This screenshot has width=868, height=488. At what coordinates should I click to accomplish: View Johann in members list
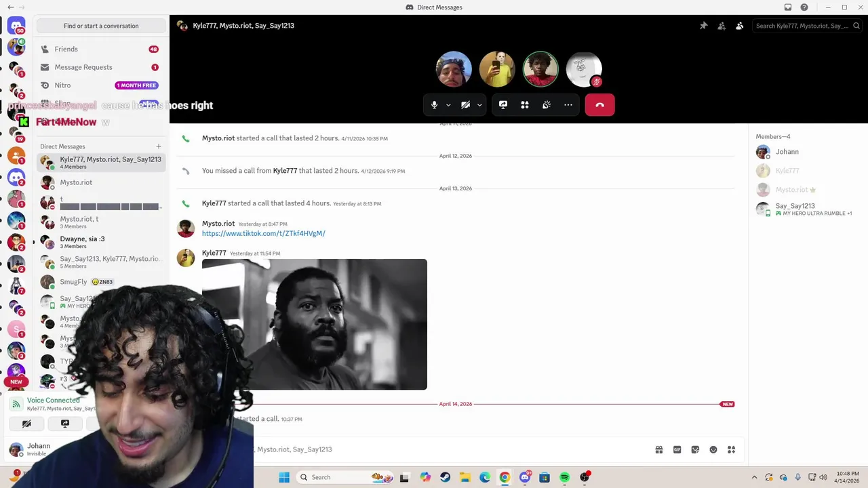[807, 152]
